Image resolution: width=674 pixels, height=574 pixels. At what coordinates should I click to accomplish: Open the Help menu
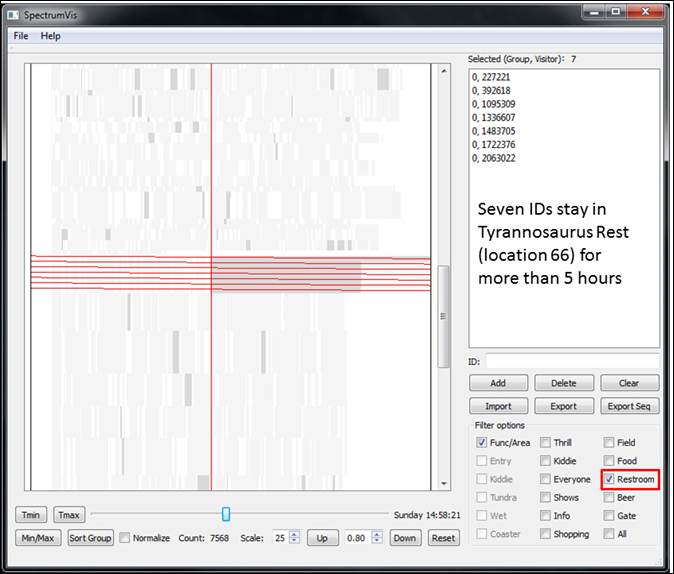click(50, 36)
